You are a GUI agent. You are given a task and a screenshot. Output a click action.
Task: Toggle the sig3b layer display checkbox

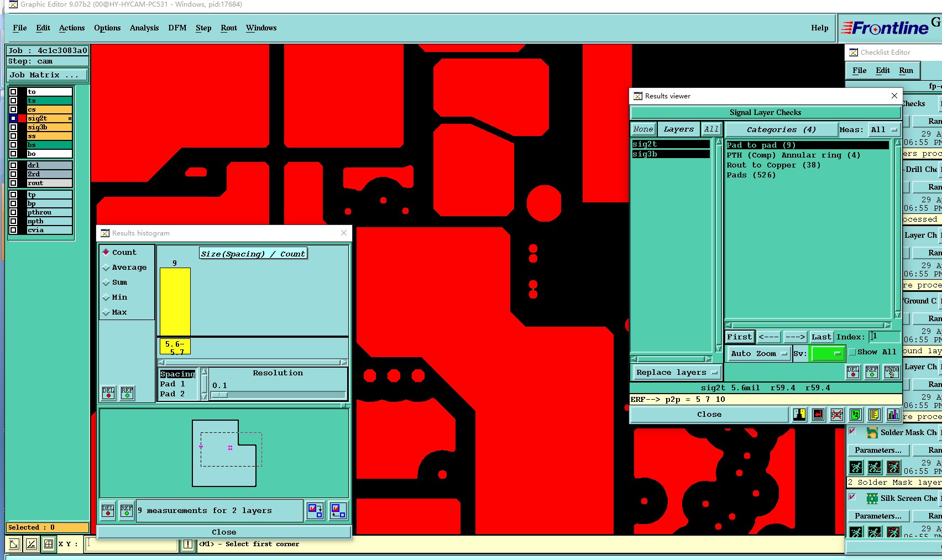(13, 127)
